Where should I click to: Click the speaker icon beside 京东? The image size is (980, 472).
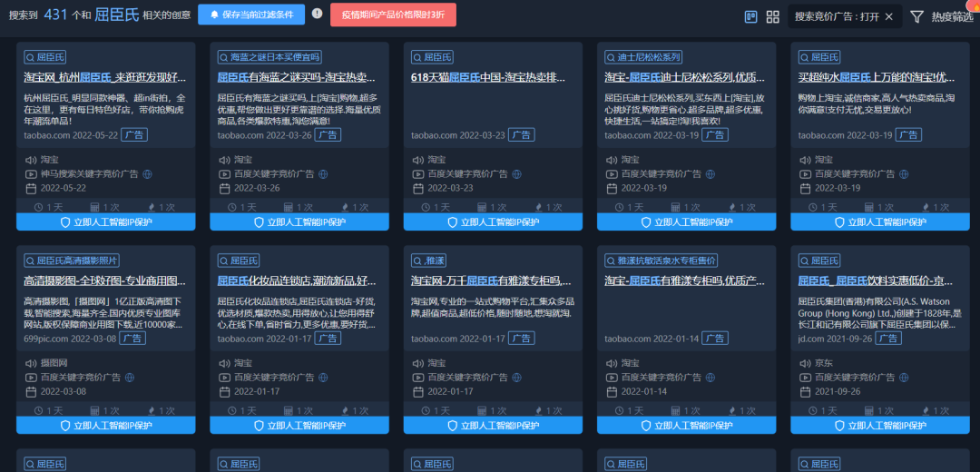[805, 362]
